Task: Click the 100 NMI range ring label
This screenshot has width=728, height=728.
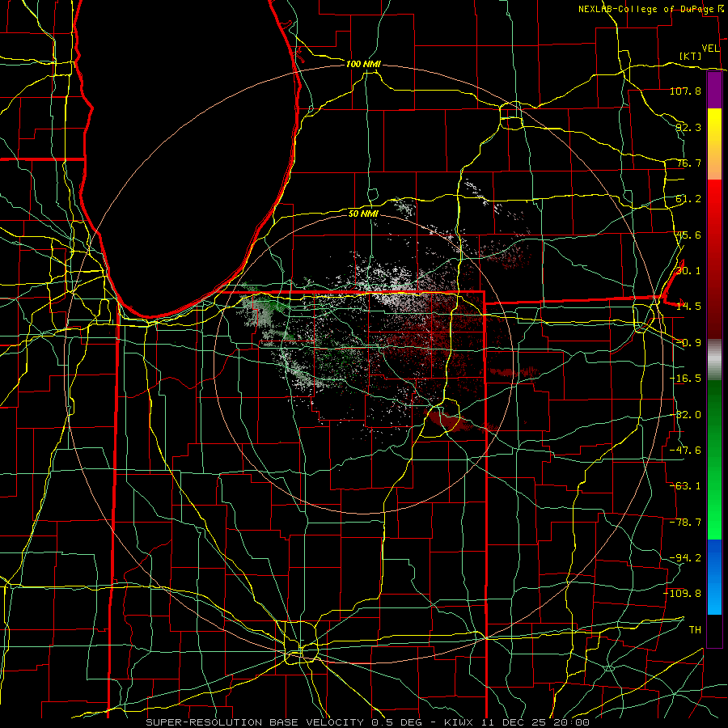Action: point(363,64)
